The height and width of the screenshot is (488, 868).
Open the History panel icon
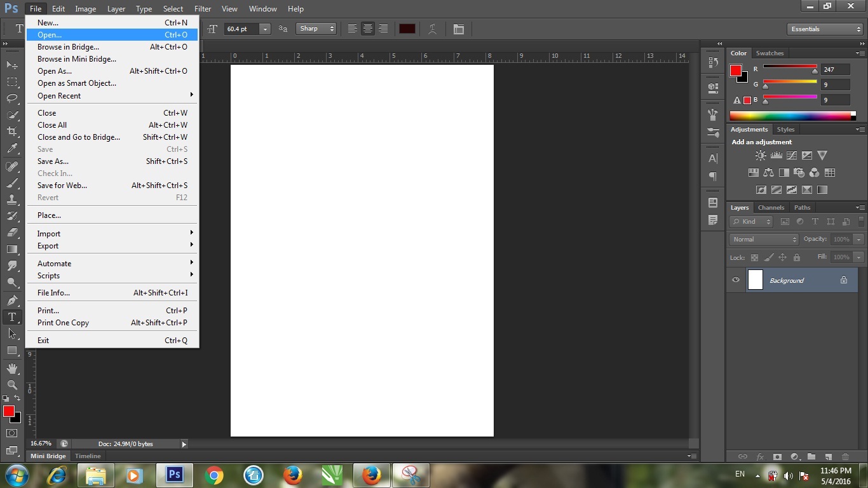click(x=713, y=63)
